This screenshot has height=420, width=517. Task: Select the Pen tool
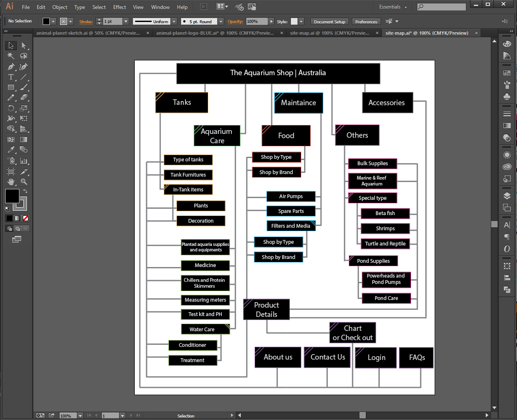[11, 67]
